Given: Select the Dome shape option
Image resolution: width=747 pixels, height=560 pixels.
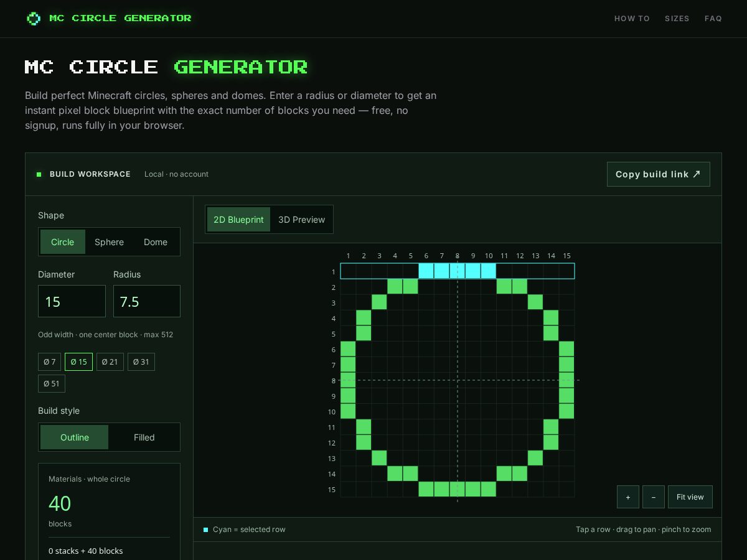Looking at the screenshot, I should 156,242.
